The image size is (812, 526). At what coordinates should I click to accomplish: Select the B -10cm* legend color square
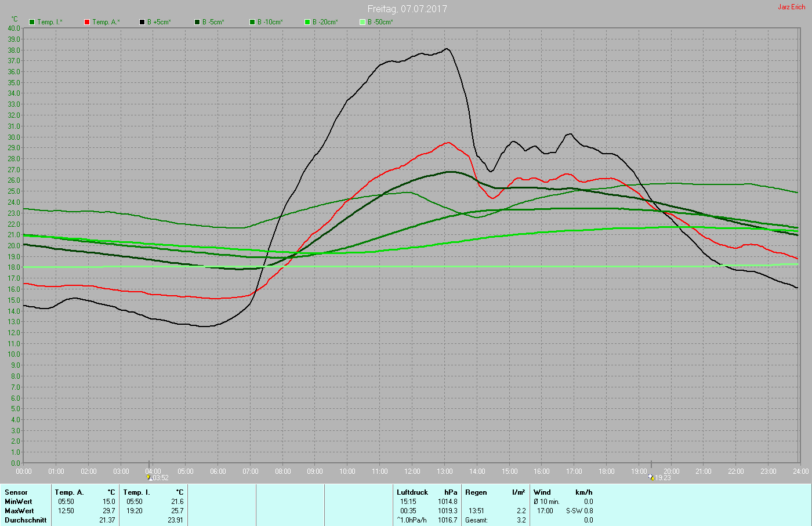pyautogui.click(x=252, y=22)
